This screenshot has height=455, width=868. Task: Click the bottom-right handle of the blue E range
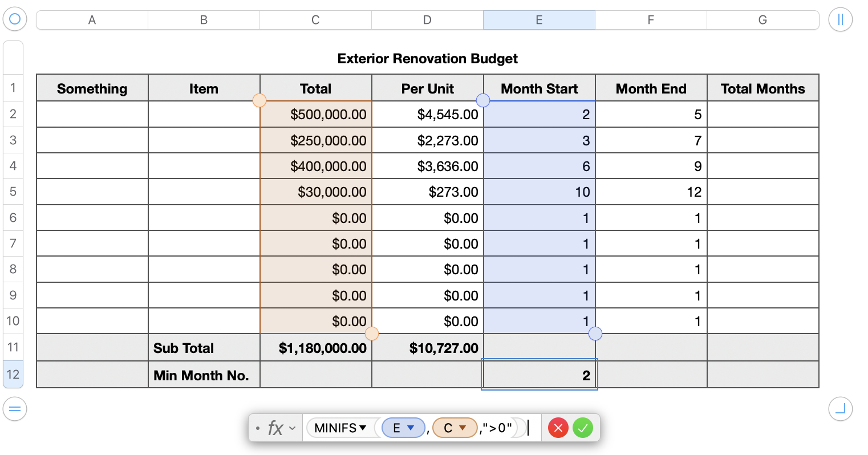click(x=595, y=334)
